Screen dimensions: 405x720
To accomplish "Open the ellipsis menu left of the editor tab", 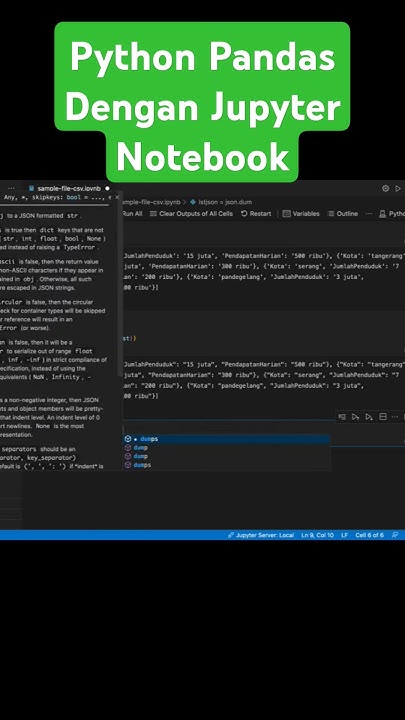I will pos(11,188).
